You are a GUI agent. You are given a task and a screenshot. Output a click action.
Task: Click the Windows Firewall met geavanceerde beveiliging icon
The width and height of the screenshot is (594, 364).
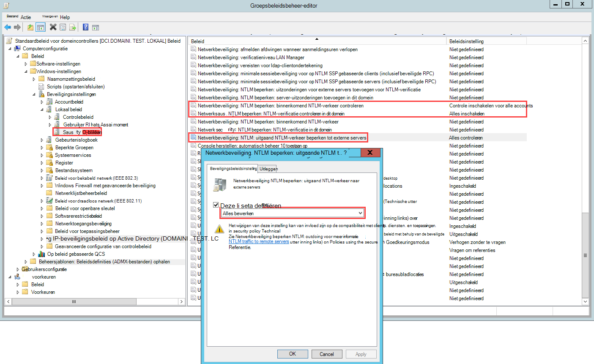(x=49, y=186)
